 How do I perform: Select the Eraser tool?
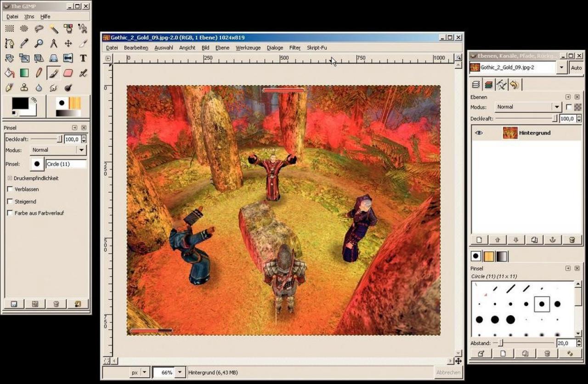[x=68, y=72]
